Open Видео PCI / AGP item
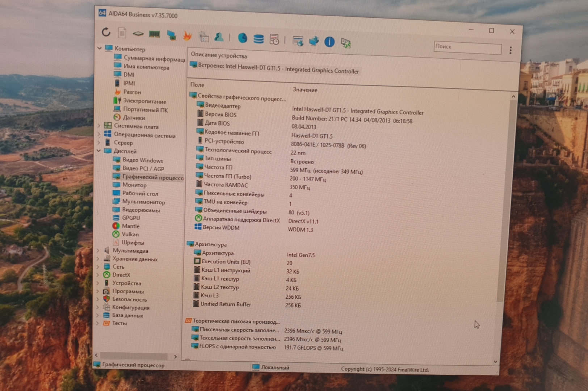 tap(138, 168)
